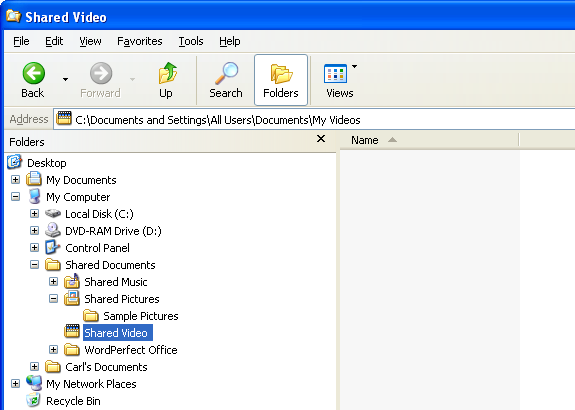Select the highlighted Shared Video label

click(118, 333)
